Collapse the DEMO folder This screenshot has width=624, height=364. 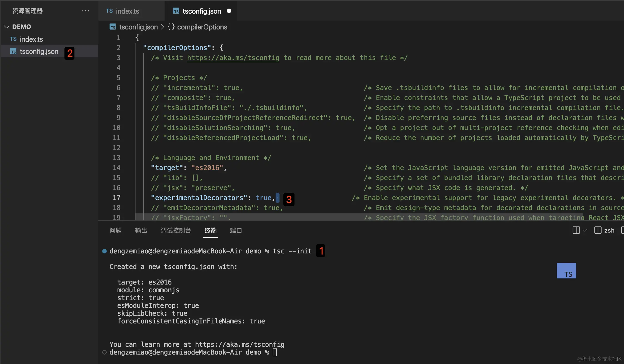7,27
